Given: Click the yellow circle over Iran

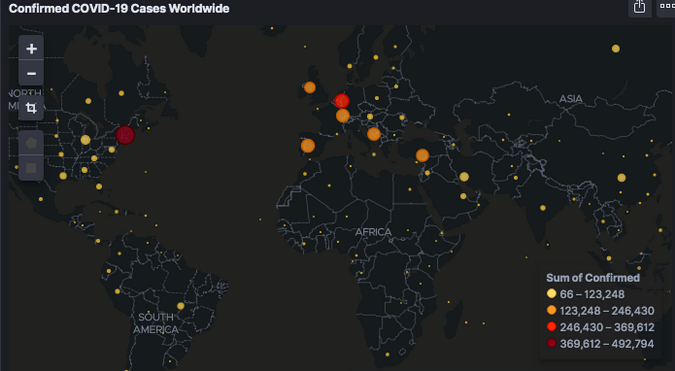Looking at the screenshot, I should pos(464,176).
